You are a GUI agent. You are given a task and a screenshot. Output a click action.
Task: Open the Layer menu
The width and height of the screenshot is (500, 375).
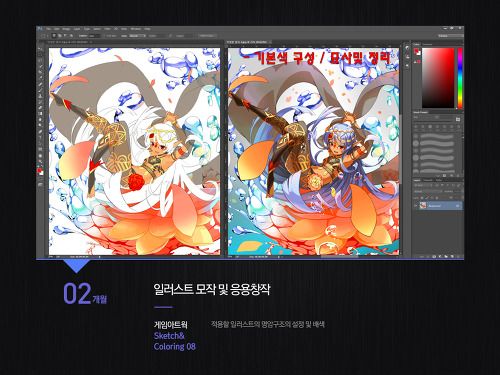click(x=77, y=29)
